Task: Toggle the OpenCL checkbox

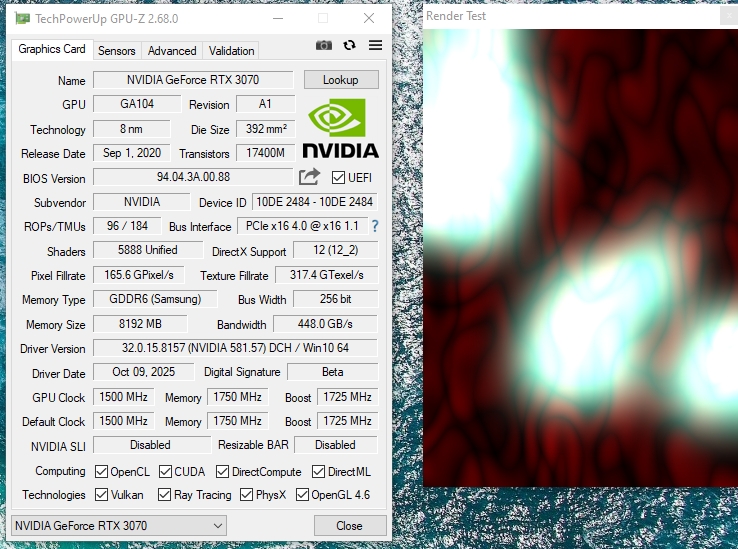Action: click(101, 471)
